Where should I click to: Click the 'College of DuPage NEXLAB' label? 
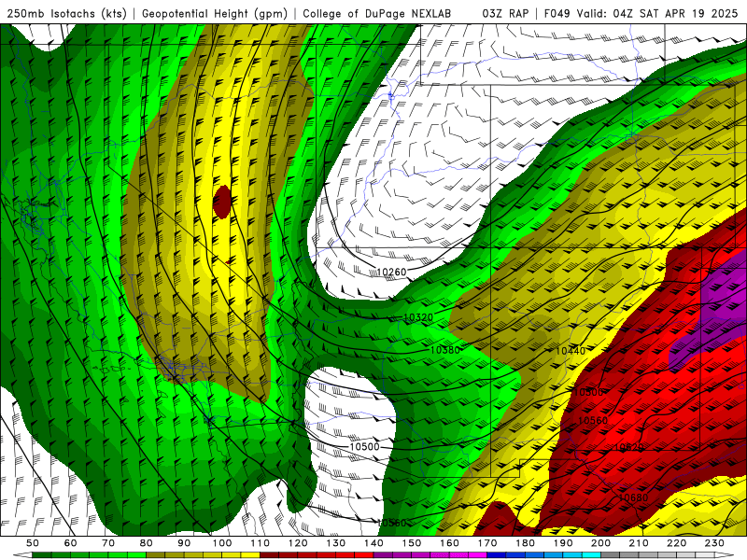[377, 13]
